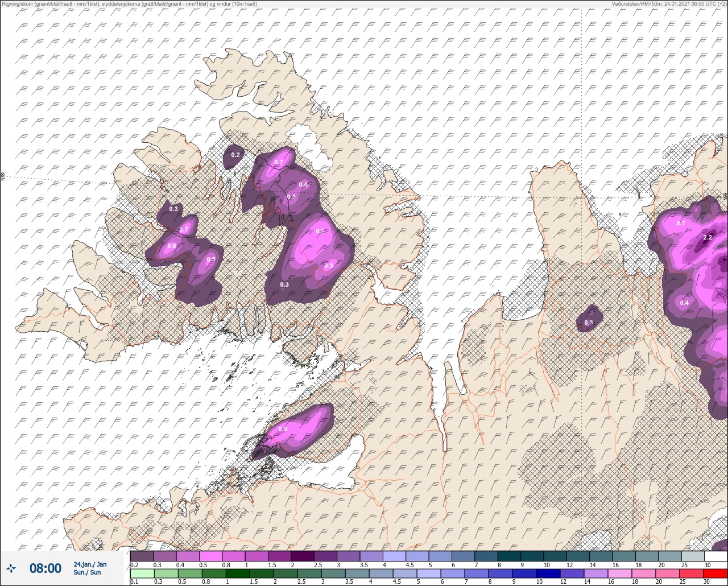Screen dimensions: 728x586
Task: Select the lower legend swatch labeled 4.5
Action: click(404, 573)
